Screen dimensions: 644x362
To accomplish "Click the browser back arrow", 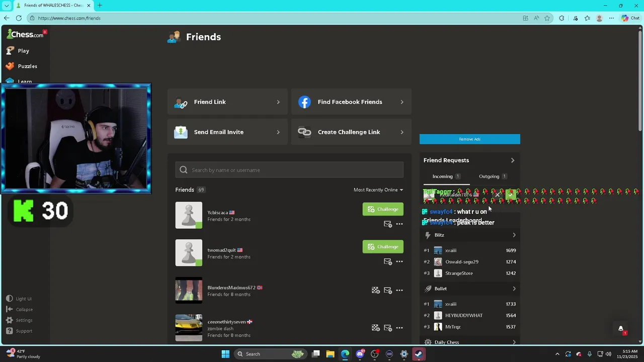I will 7,18.
